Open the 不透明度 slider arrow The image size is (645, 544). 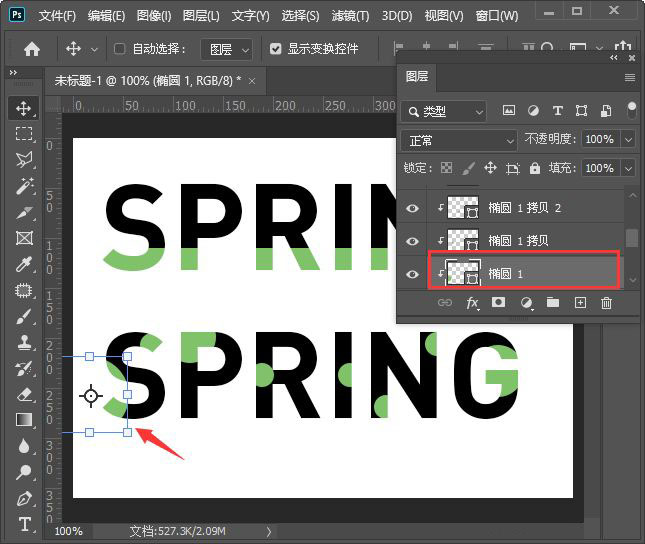[629, 139]
